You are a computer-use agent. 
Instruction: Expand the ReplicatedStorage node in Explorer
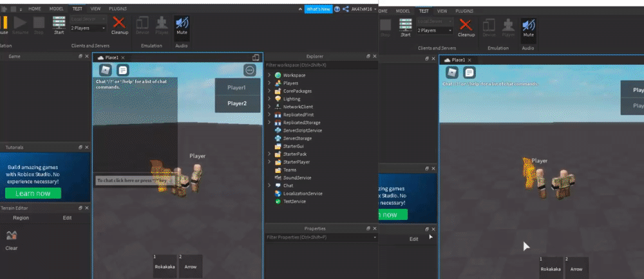269,123
